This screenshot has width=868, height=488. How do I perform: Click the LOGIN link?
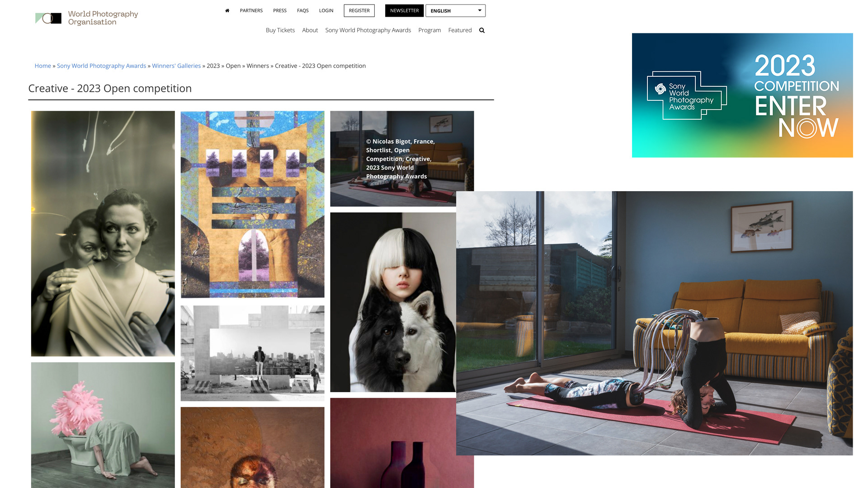(326, 10)
